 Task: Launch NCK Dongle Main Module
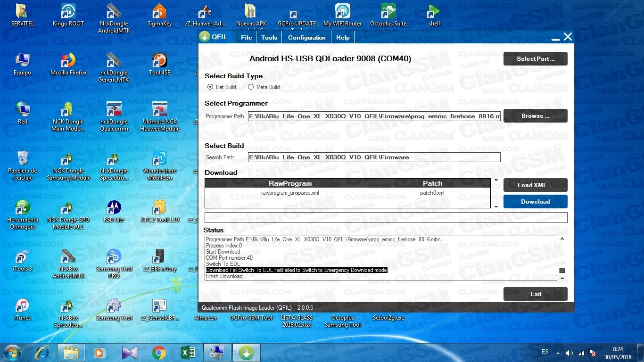pos(68,116)
